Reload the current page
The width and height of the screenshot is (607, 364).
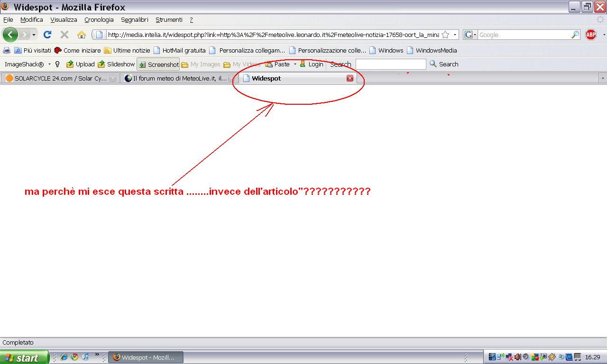pyautogui.click(x=47, y=35)
